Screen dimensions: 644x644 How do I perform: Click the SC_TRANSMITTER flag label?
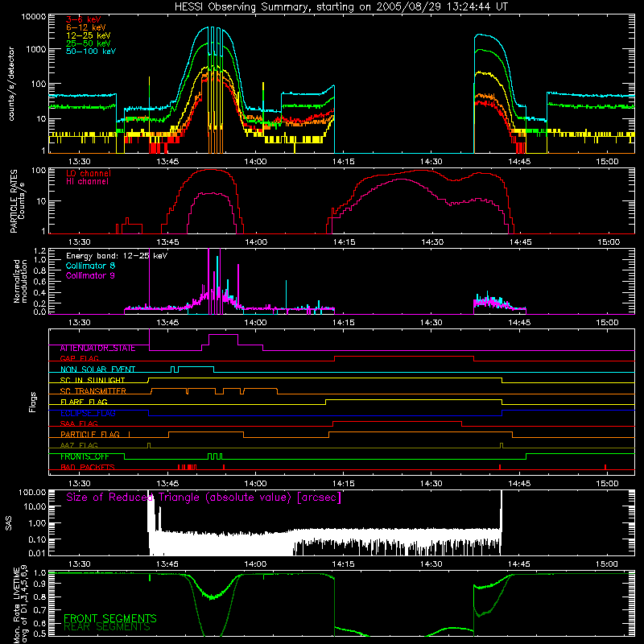pyautogui.click(x=93, y=391)
